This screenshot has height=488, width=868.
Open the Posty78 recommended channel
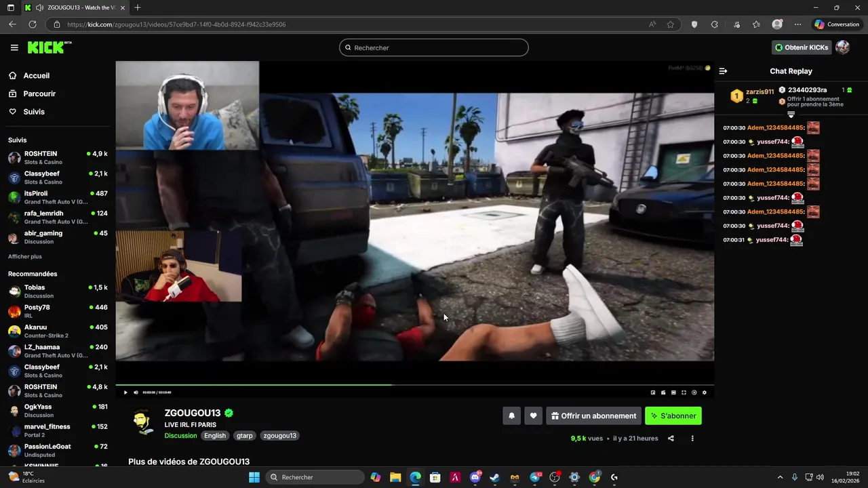click(58, 311)
